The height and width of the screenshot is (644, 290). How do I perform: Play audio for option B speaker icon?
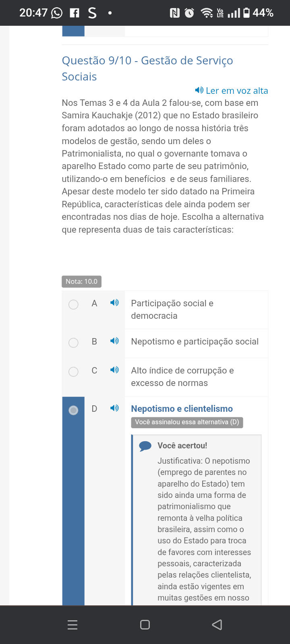click(114, 341)
